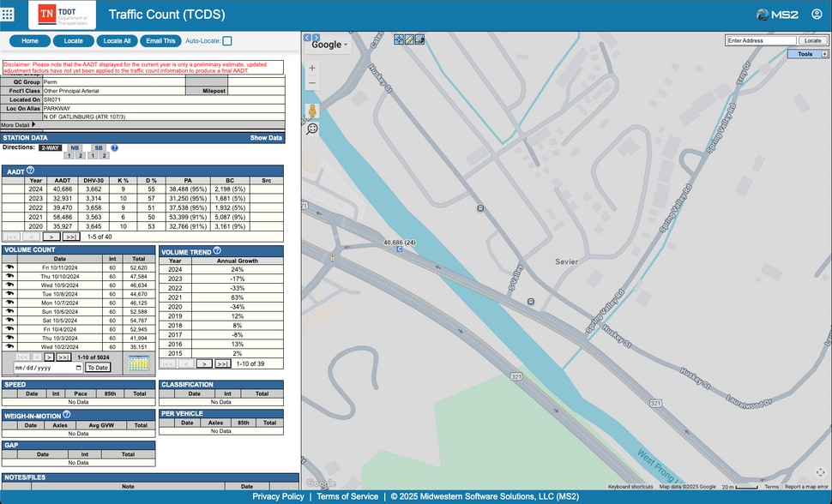The width and height of the screenshot is (832, 504).
Task: Zoom out on the map
Action: tap(312, 83)
